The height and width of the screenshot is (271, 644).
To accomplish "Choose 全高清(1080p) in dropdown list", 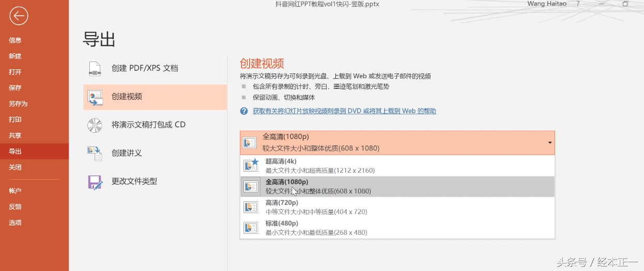I will coord(397,187).
